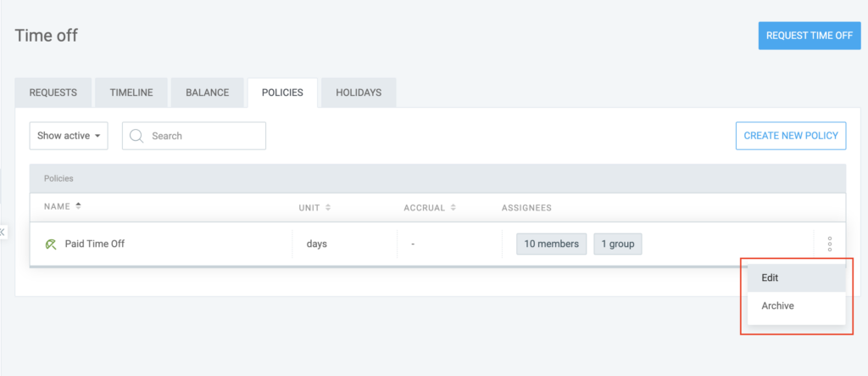Click the Paid Time Off umbrella icon
Image resolution: width=868 pixels, height=376 pixels.
click(x=51, y=244)
